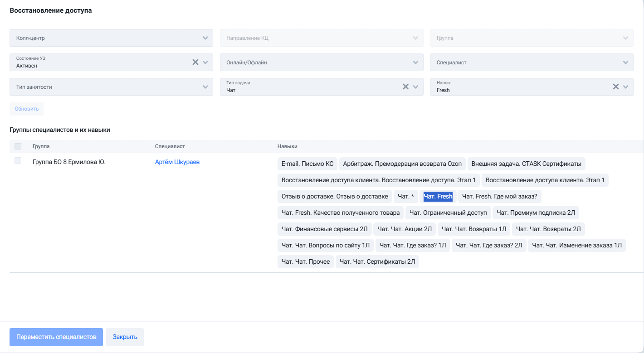Image resolution: width=644 pixels, height=353 pixels.
Task: Expand the Тип задачи dropdown arrow
Action: pos(415,87)
